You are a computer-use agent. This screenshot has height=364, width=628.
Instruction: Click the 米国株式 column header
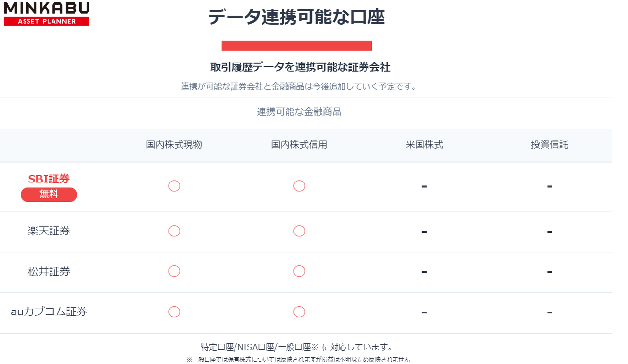pyautogui.click(x=424, y=145)
